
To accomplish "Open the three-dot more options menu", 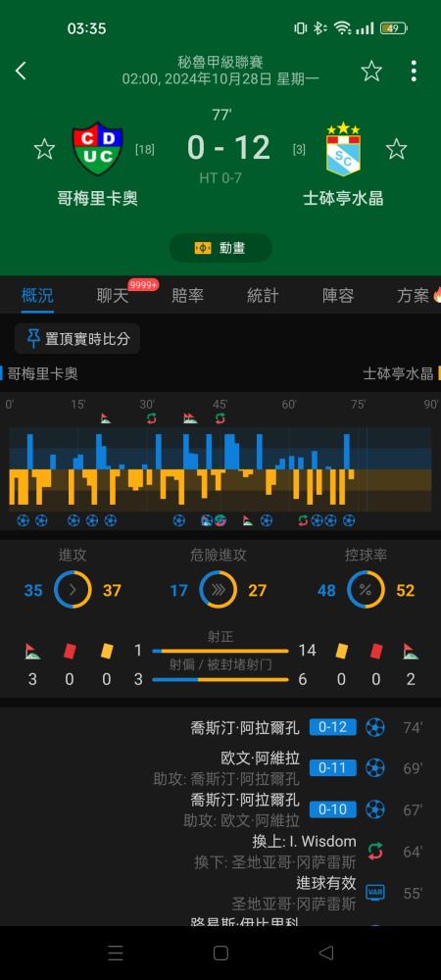I will pyautogui.click(x=414, y=71).
